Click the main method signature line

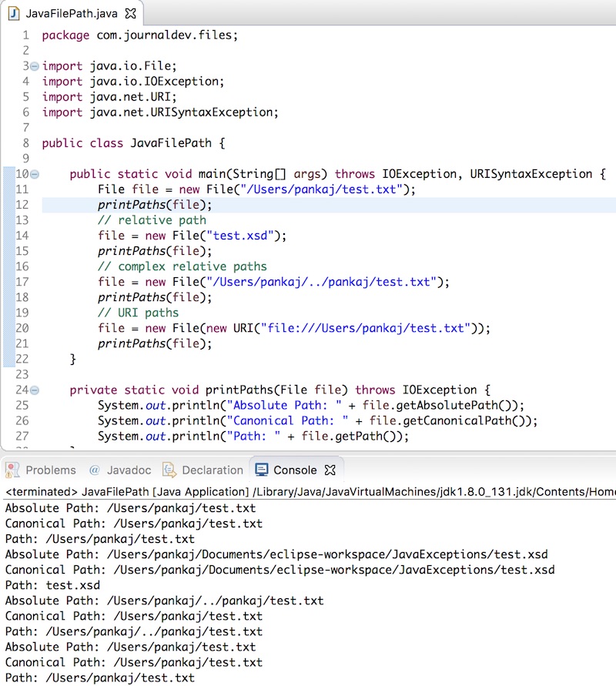(x=338, y=174)
